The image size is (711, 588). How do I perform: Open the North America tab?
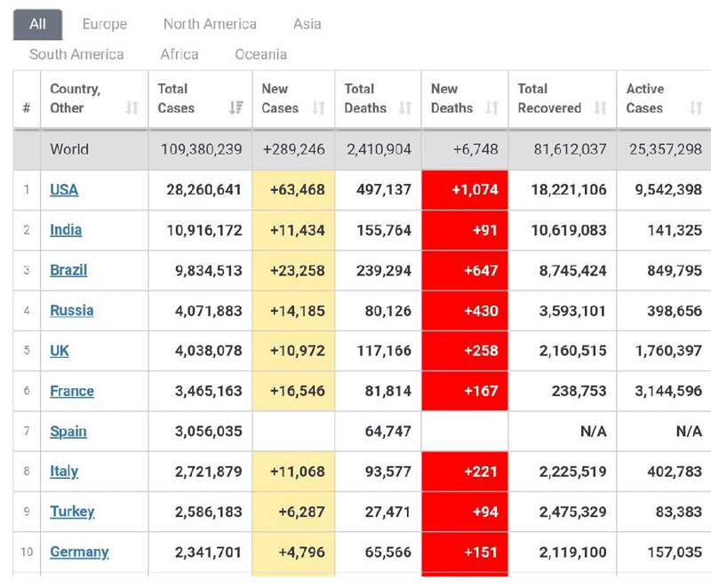pyautogui.click(x=209, y=24)
